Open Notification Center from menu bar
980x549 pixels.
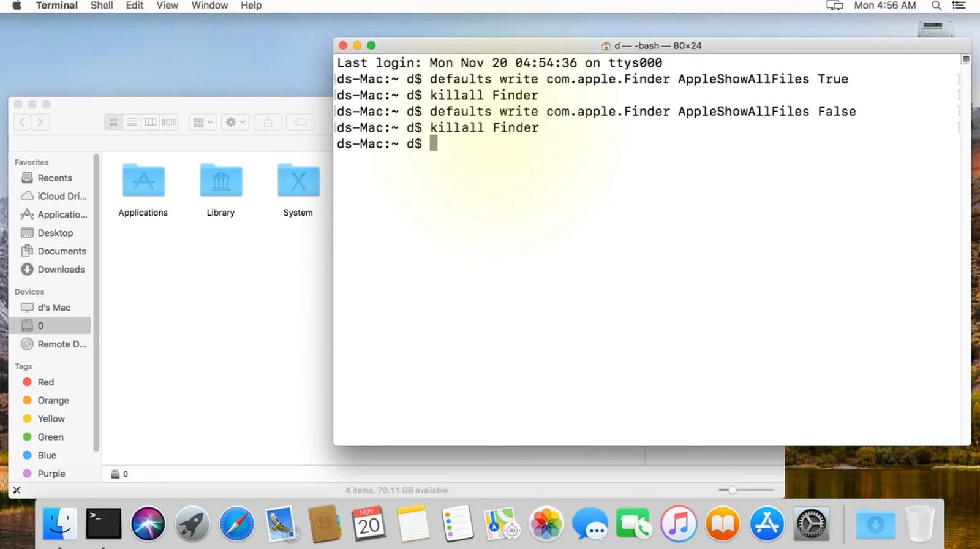coord(959,6)
